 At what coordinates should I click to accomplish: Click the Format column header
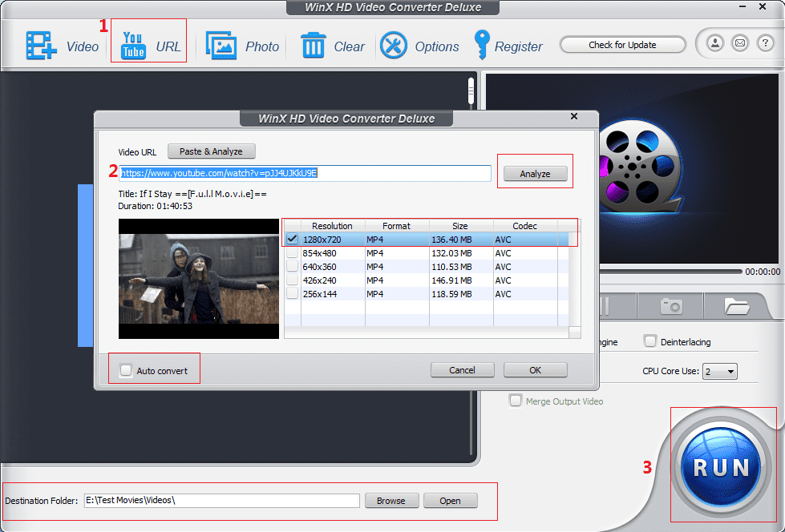pos(396,226)
